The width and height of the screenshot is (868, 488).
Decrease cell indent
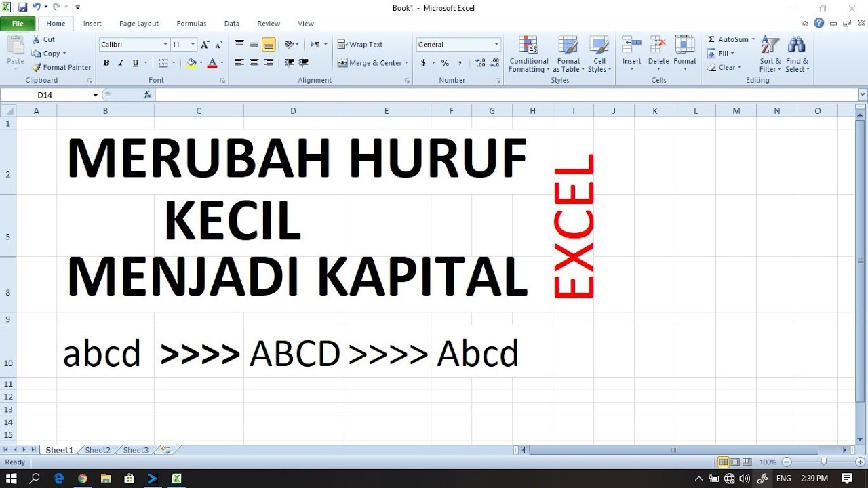pos(290,63)
